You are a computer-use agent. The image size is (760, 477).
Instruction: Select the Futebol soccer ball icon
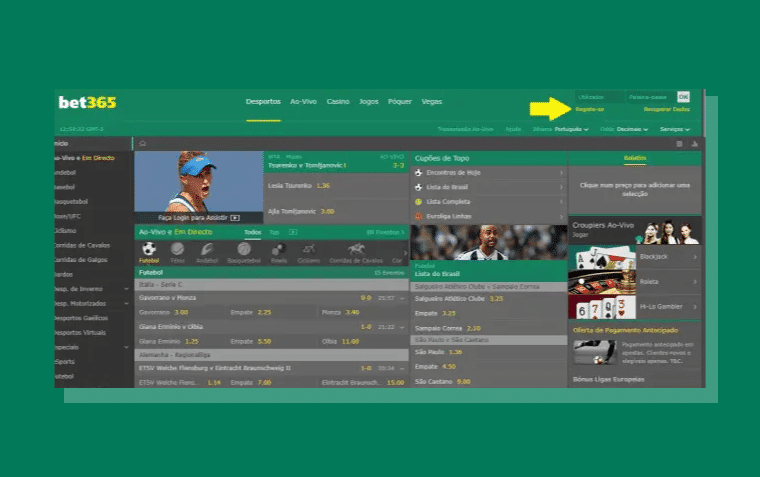(149, 249)
